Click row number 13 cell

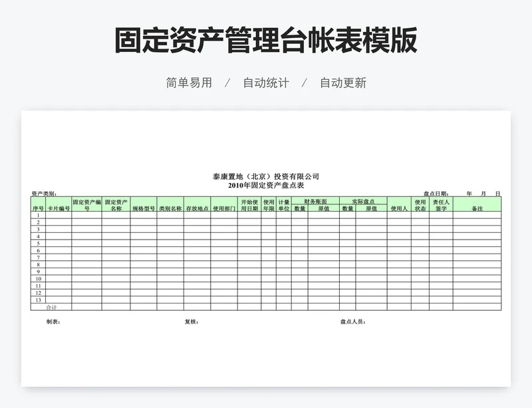(x=38, y=300)
